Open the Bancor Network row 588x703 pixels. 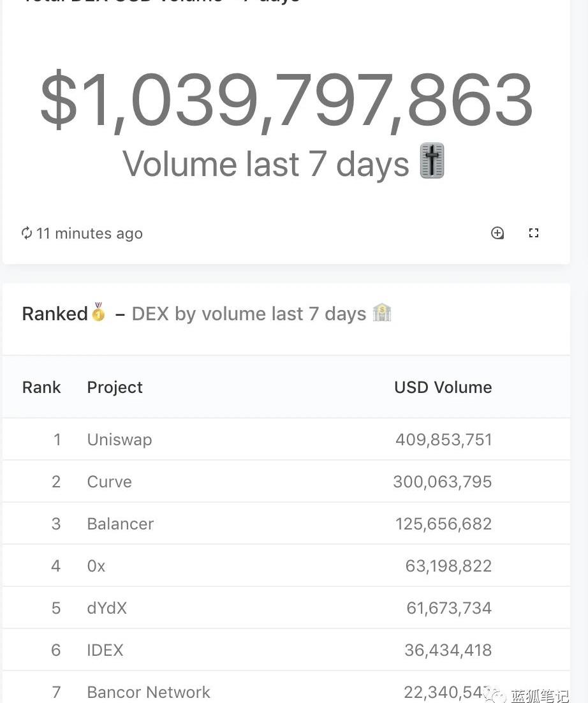point(148,692)
